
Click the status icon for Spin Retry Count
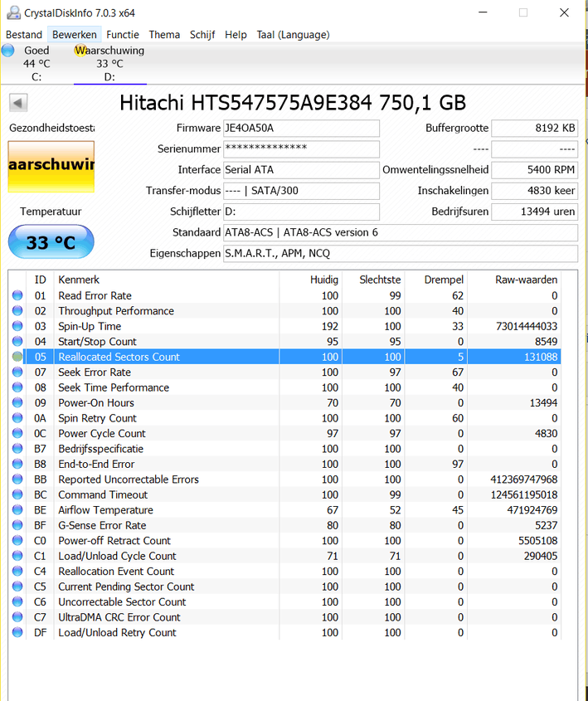(x=17, y=418)
